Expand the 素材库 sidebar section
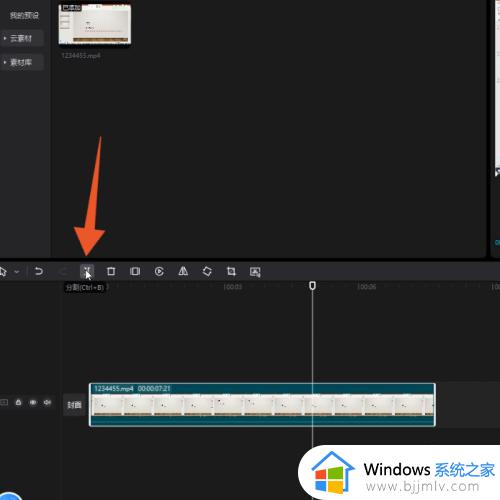Image resolution: width=500 pixels, height=500 pixels. pos(21,62)
